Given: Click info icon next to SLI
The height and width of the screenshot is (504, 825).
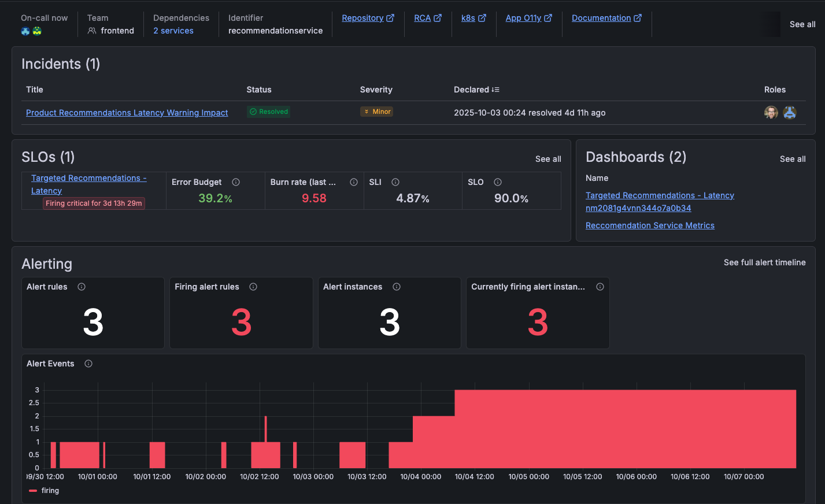Looking at the screenshot, I should pos(395,182).
